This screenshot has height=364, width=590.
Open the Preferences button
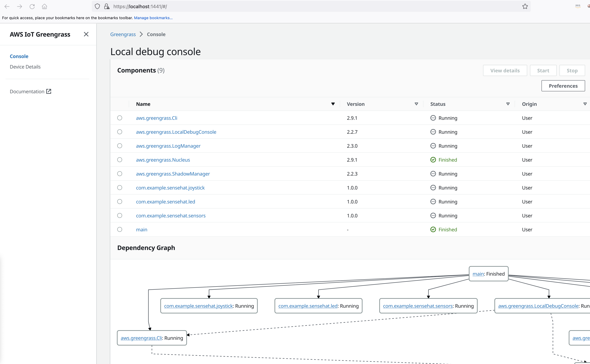point(563,86)
